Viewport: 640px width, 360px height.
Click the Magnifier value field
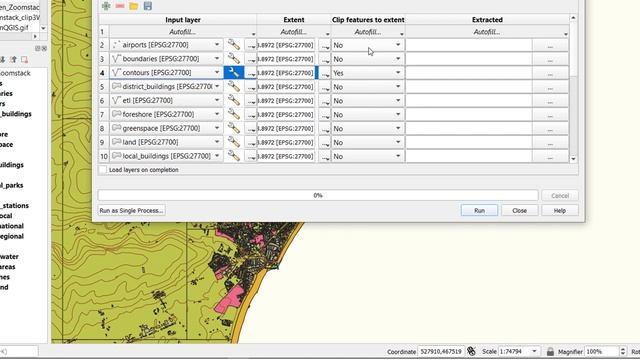pyautogui.click(x=602, y=351)
